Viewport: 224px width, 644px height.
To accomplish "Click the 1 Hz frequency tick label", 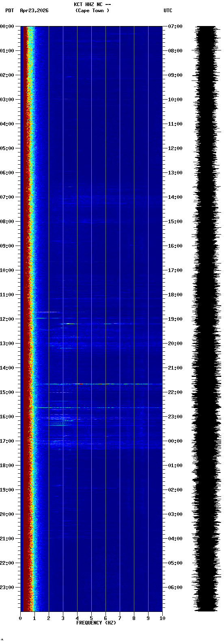I will pyautogui.click(x=34, y=618).
